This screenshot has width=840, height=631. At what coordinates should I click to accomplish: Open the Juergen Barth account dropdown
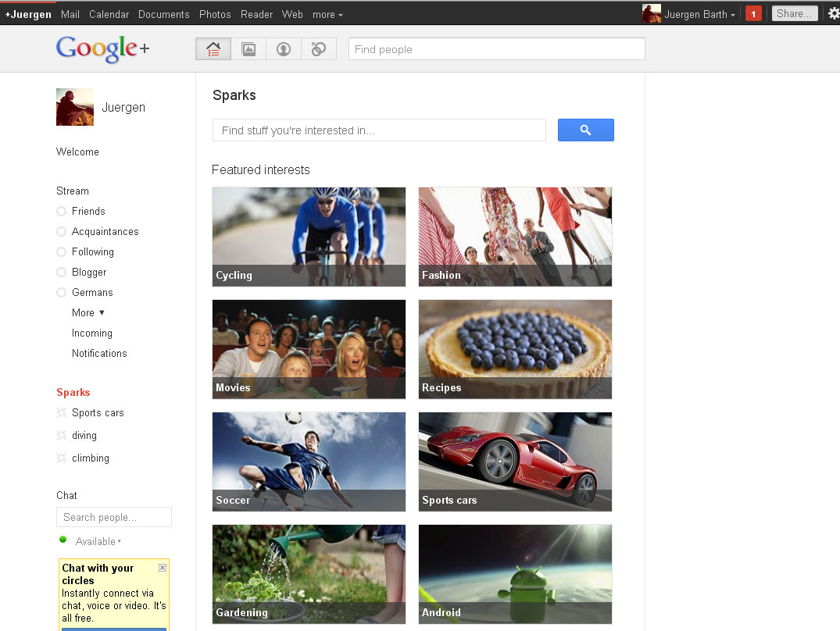699,15
